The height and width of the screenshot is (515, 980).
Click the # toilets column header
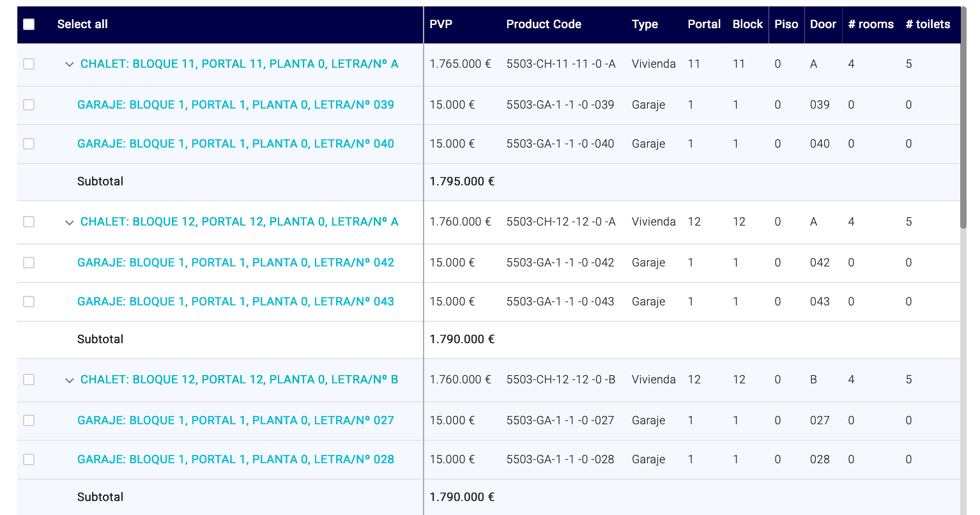point(928,24)
